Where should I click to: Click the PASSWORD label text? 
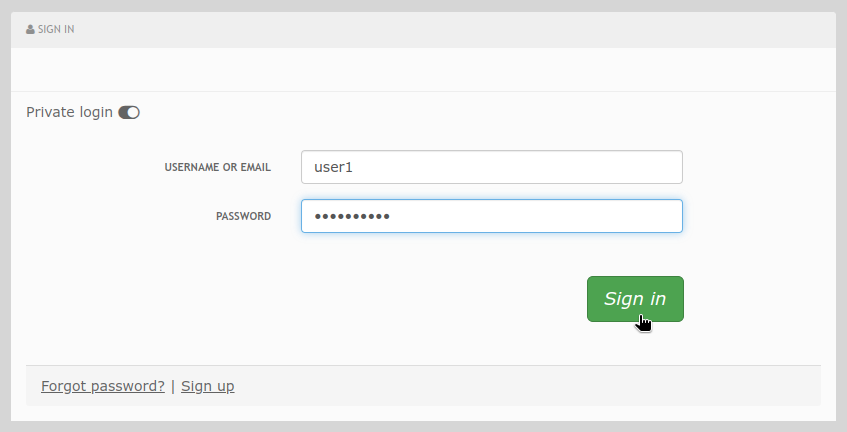click(x=244, y=216)
